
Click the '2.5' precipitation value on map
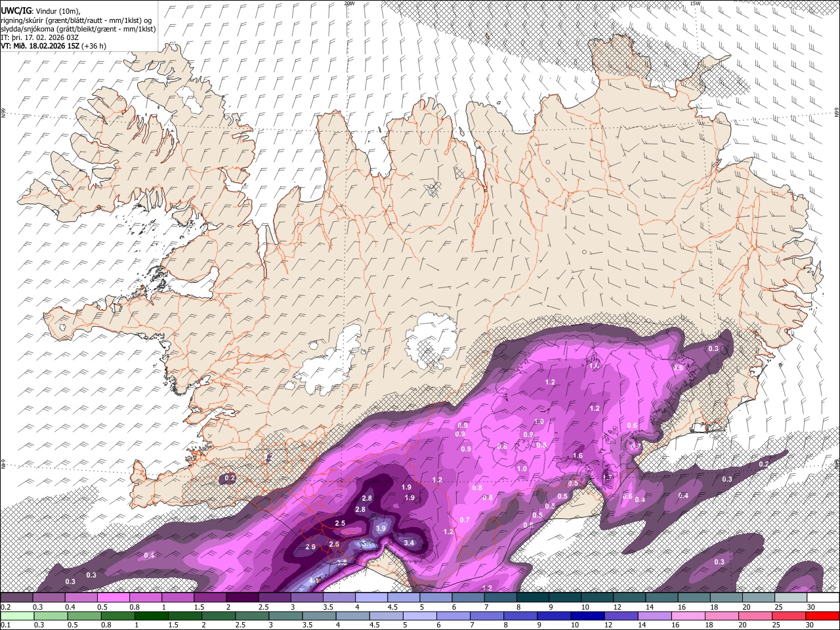340,523
